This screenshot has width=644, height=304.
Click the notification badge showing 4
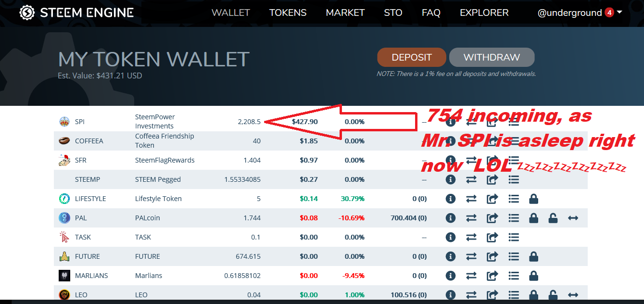(x=609, y=13)
